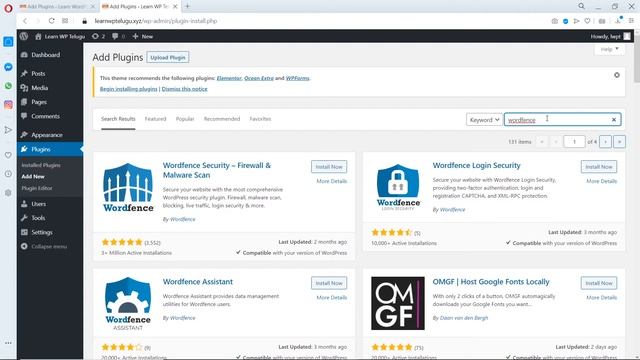Open history clock icon in sidebar
The height and width of the screenshot is (360, 640).
coord(8,174)
